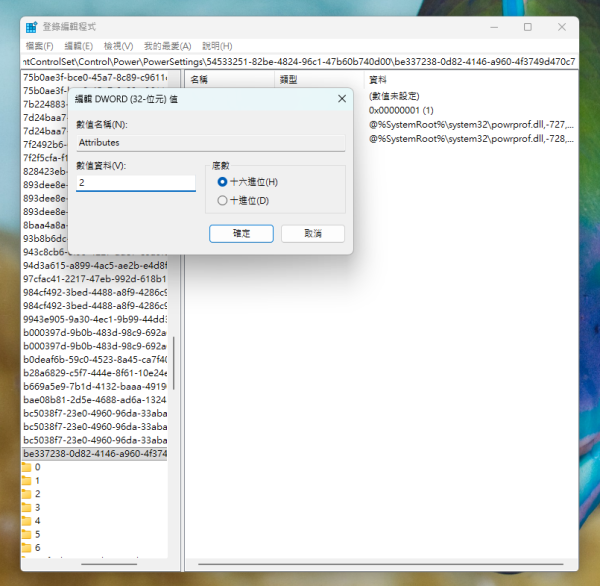This screenshot has height=586, width=600.
Task: Open the 說明(H) menu
Action: (x=217, y=46)
